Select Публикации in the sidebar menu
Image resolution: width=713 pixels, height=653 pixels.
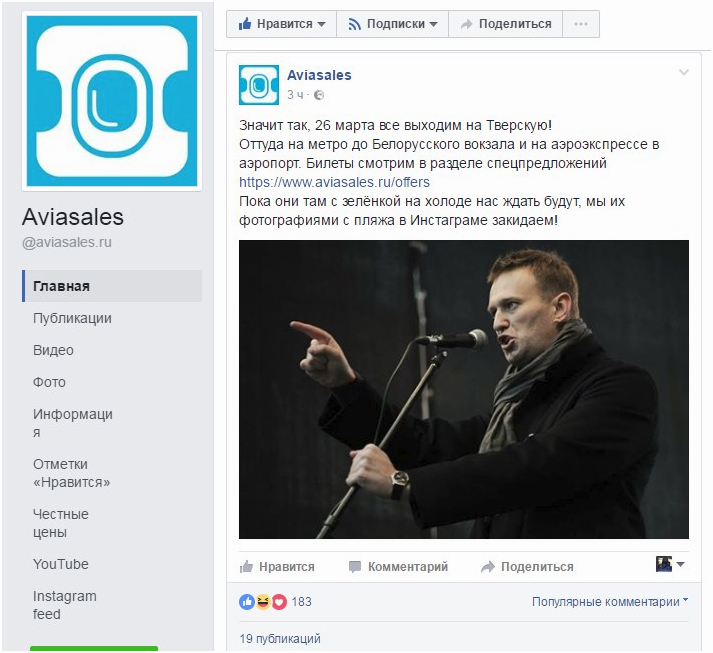pyautogui.click(x=72, y=318)
